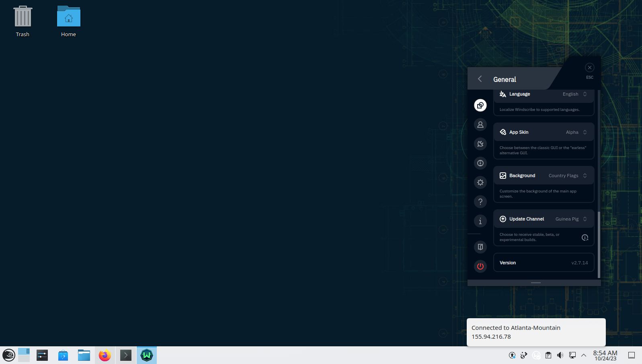Change the Background option from Country Flags
The height and width of the screenshot is (364, 642).
click(567, 176)
